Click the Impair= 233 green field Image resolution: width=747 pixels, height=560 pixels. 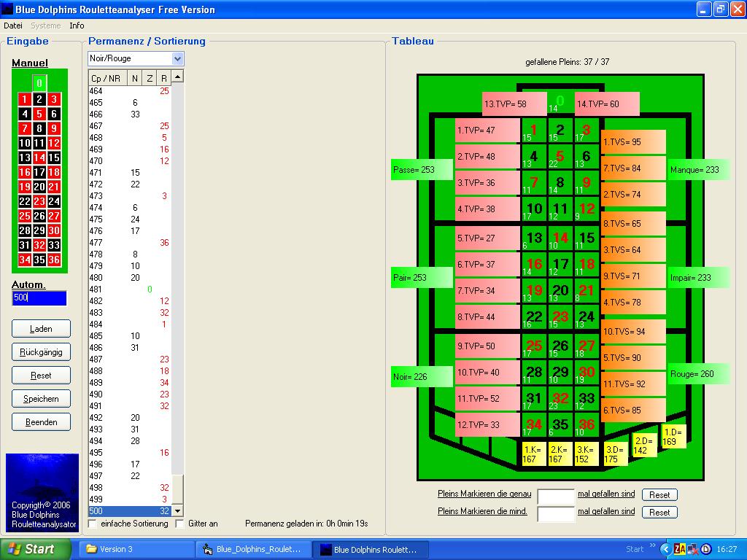(x=698, y=278)
